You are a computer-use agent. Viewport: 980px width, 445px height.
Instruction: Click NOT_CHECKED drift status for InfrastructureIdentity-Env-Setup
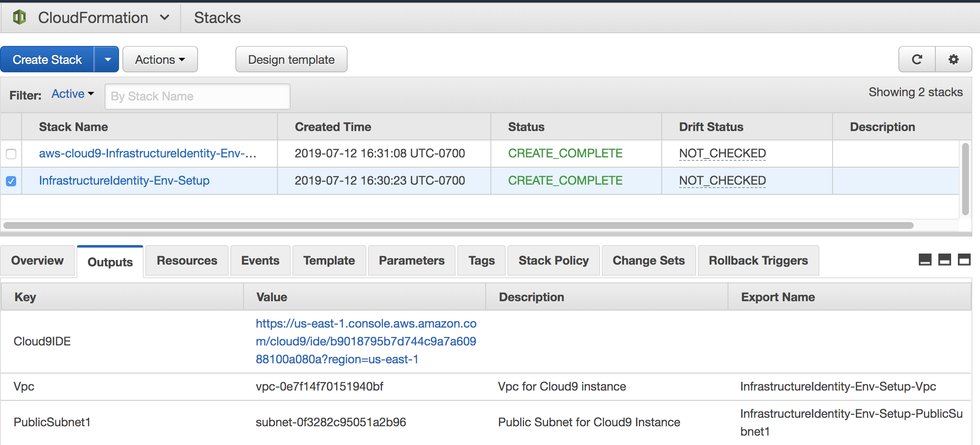click(x=722, y=180)
